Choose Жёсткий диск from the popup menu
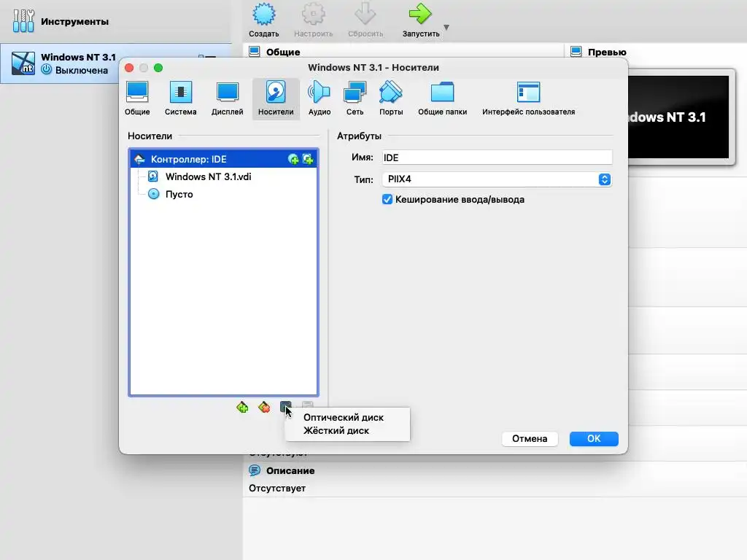Image resolution: width=747 pixels, height=560 pixels. pyautogui.click(x=347, y=430)
